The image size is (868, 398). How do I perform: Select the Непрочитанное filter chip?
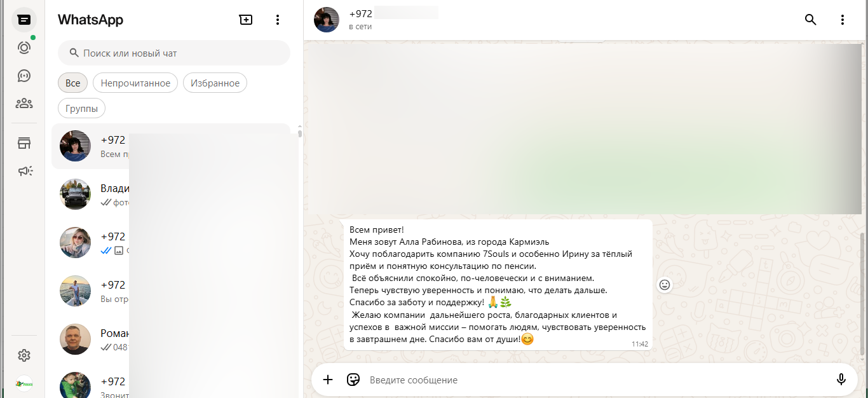(135, 83)
